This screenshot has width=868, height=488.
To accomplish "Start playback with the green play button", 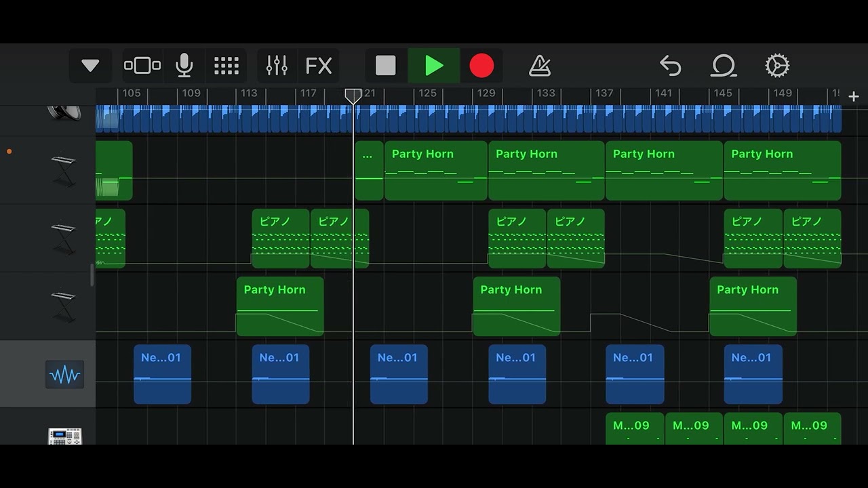I will click(434, 66).
